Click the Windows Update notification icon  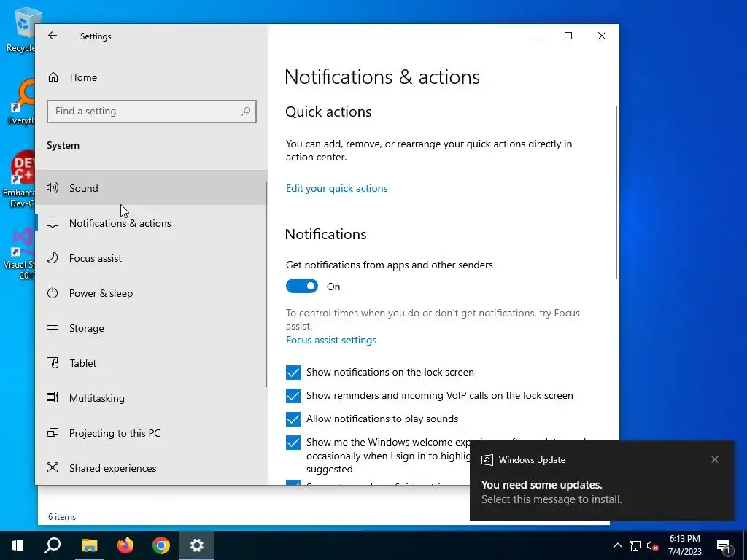tap(487, 460)
